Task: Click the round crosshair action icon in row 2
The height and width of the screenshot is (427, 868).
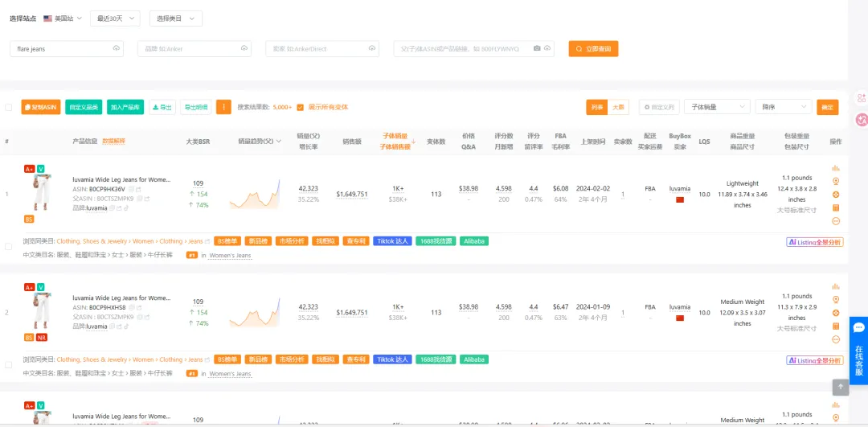Action: 836,313
